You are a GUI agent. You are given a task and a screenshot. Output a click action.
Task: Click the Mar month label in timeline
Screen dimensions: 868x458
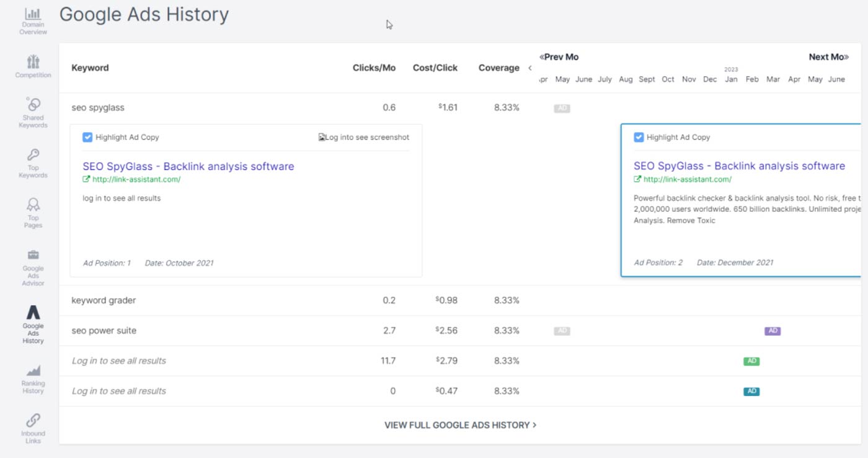click(x=773, y=79)
